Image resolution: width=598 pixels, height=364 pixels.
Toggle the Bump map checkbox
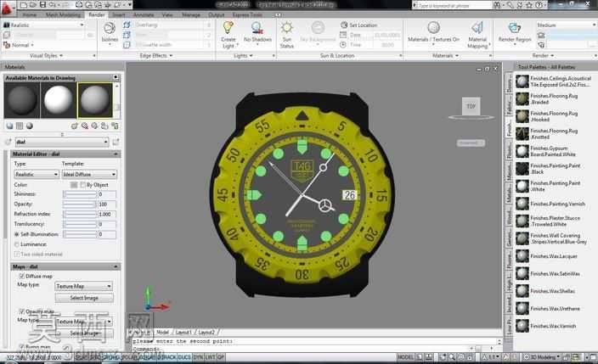tap(22, 347)
